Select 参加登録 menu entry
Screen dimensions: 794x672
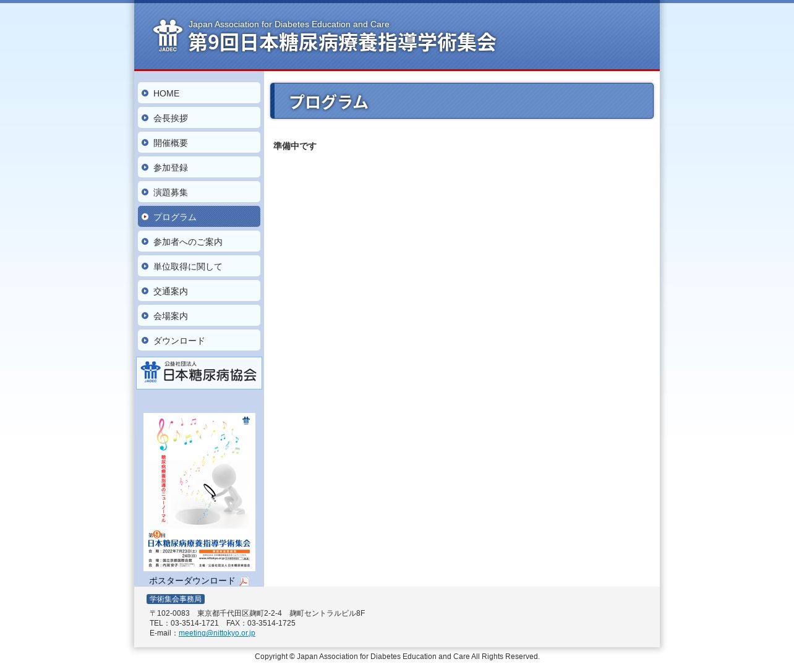[x=199, y=167]
